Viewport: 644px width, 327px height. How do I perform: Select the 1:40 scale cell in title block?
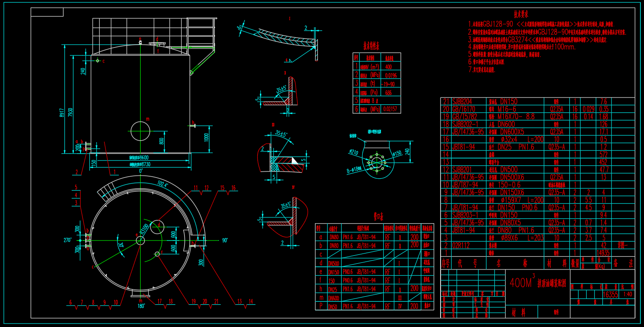pyautogui.click(x=628, y=294)
